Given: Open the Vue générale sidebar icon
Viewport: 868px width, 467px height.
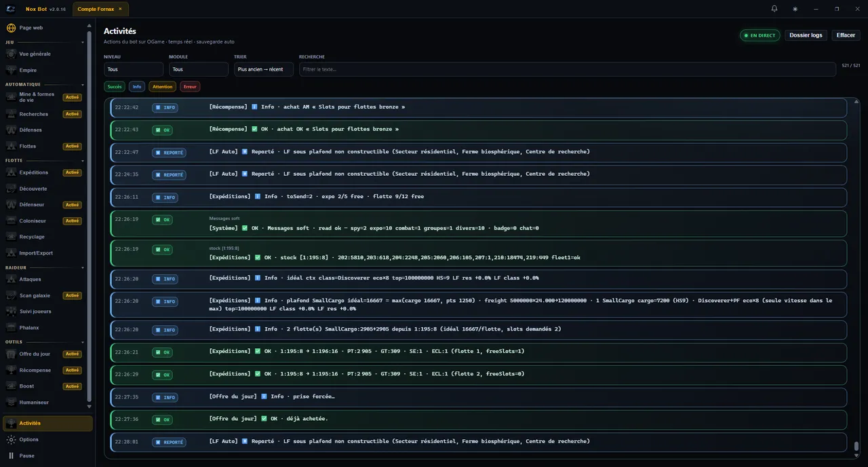Looking at the screenshot, I should tap(11, 54).
